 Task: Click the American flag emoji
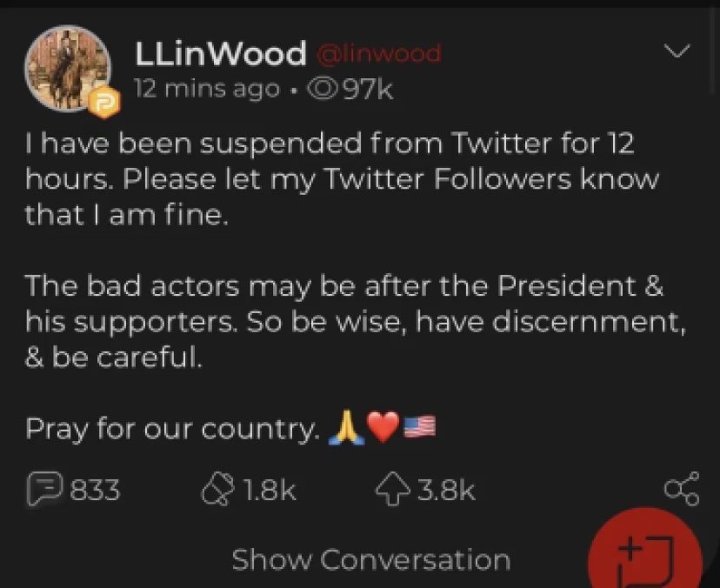pos(419,428)
